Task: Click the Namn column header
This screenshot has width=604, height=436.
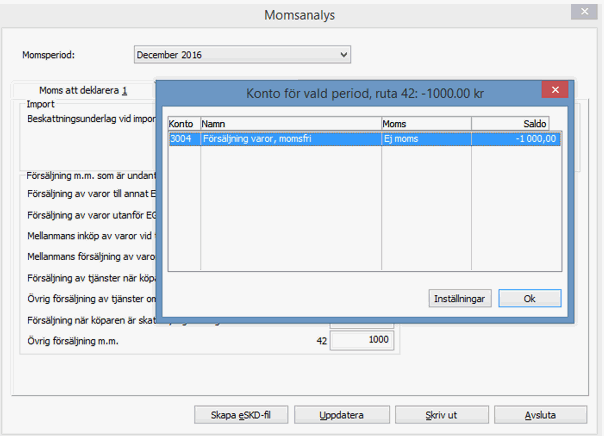Action: click(290, 123)
